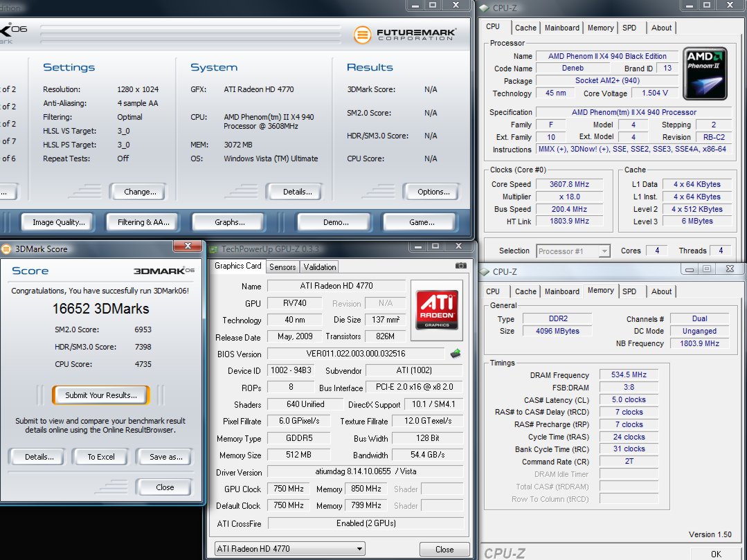The image size is (747, 560).
Task: Click the lower CPU-Z title bar icon
Action: click(484, 271)
